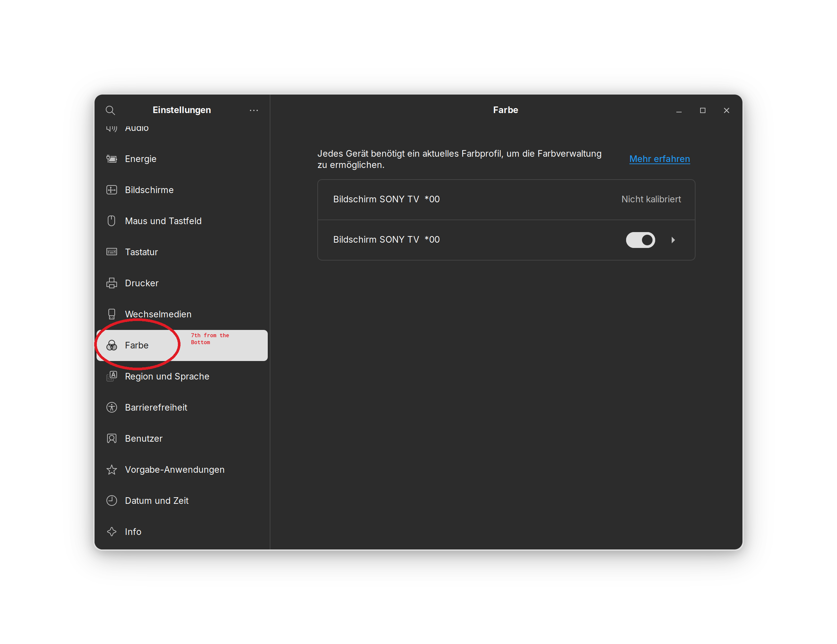This screenshot has height=644, width=837.
Task: Click the Energie battery icon
Action: 111,159
